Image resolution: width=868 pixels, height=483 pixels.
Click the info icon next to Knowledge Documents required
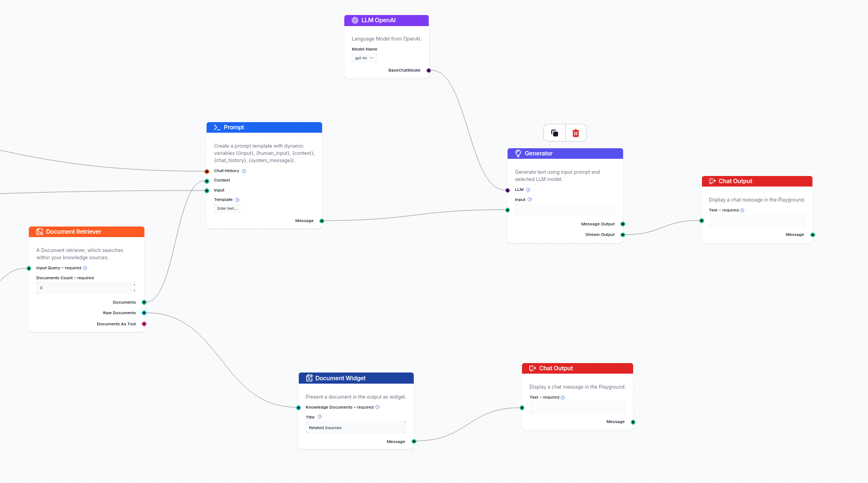click(377, 407)
